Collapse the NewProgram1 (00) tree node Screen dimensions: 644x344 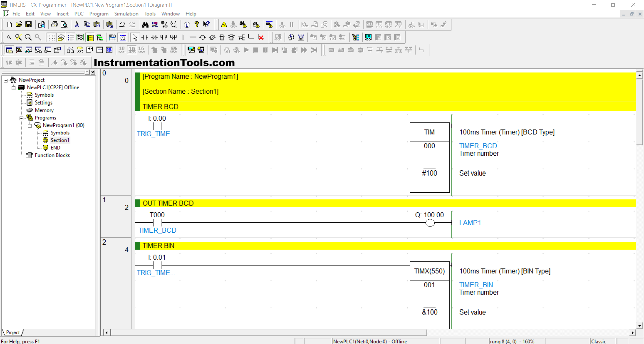[x=30, y=125]
